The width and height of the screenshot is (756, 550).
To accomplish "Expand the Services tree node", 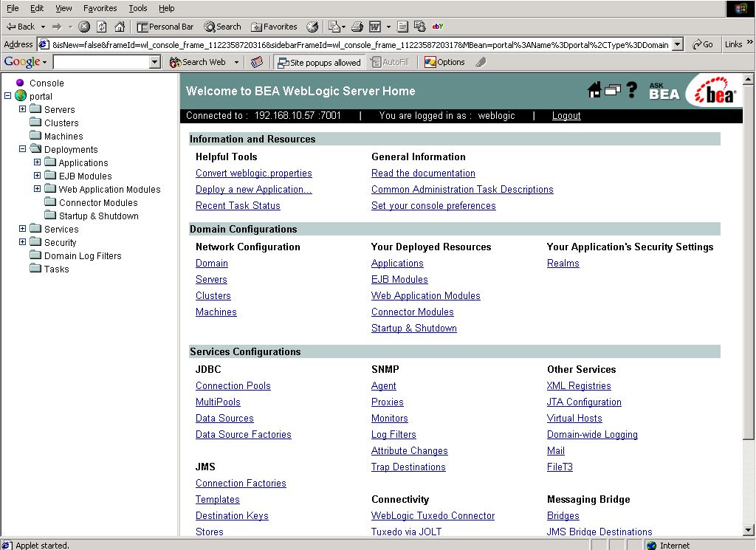I will click(x=23, y=228).
